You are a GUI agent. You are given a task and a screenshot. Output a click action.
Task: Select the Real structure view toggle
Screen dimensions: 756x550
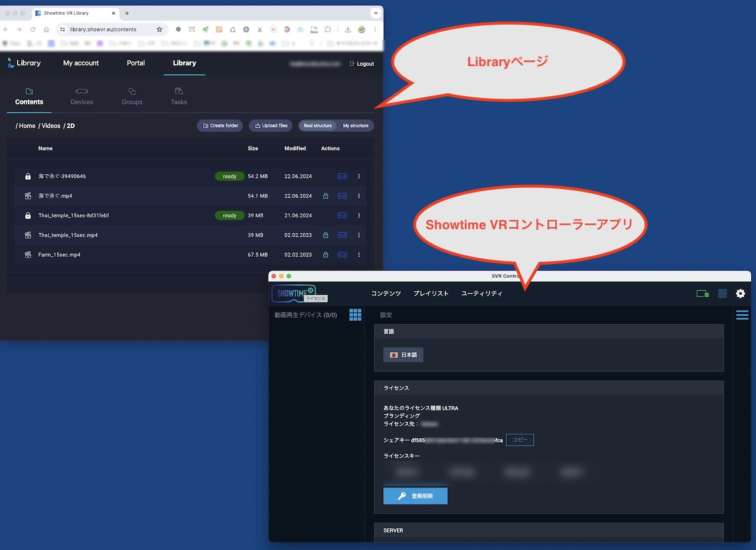[x=318, y=126]
